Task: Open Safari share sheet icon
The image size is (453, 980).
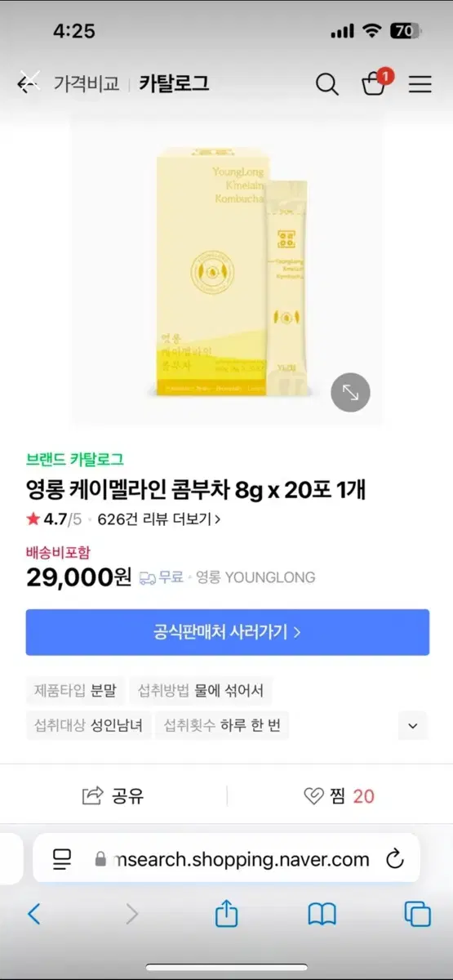Action: (x=226, y=914)
